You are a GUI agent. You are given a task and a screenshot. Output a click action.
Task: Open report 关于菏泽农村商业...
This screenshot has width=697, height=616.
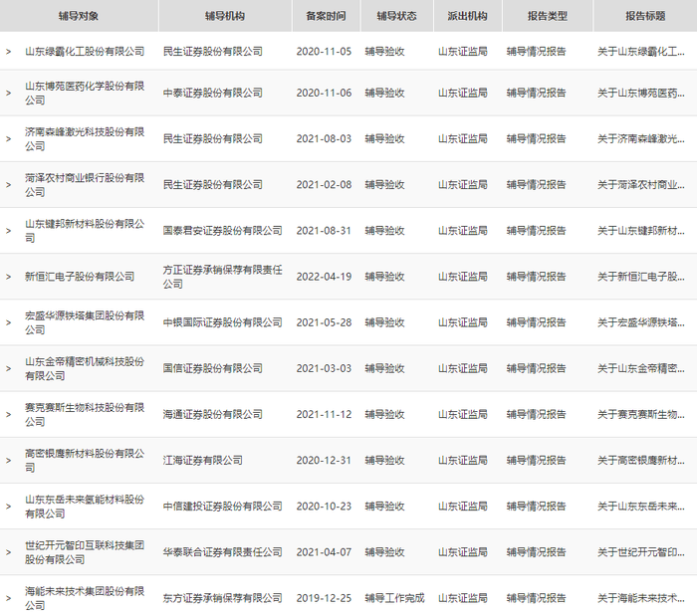[x=641, y=185]
